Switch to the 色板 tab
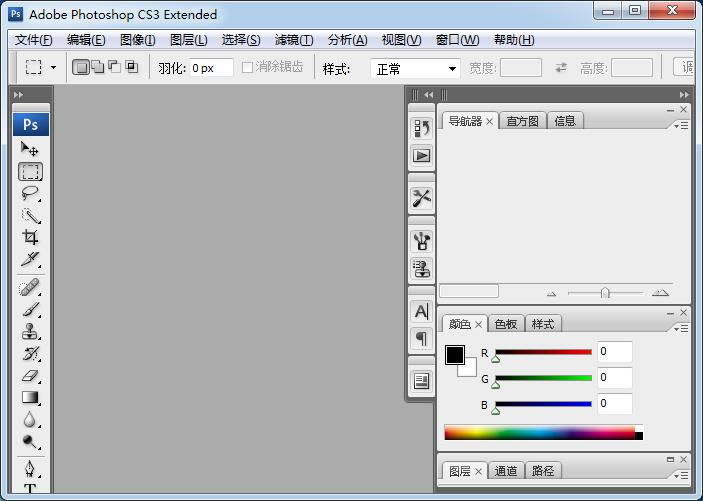Viewport: 703px width, 501px height. click(x=506, y=324)
